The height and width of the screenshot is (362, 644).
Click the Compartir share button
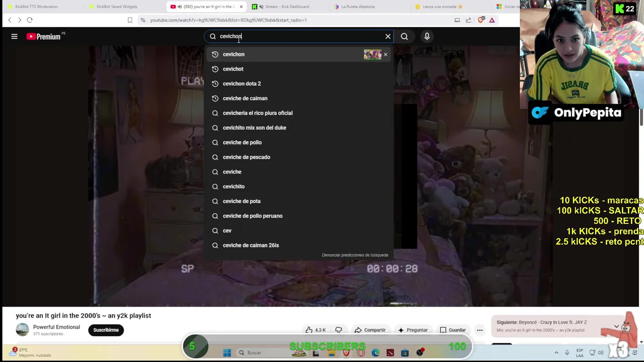[x=370, y=330]
